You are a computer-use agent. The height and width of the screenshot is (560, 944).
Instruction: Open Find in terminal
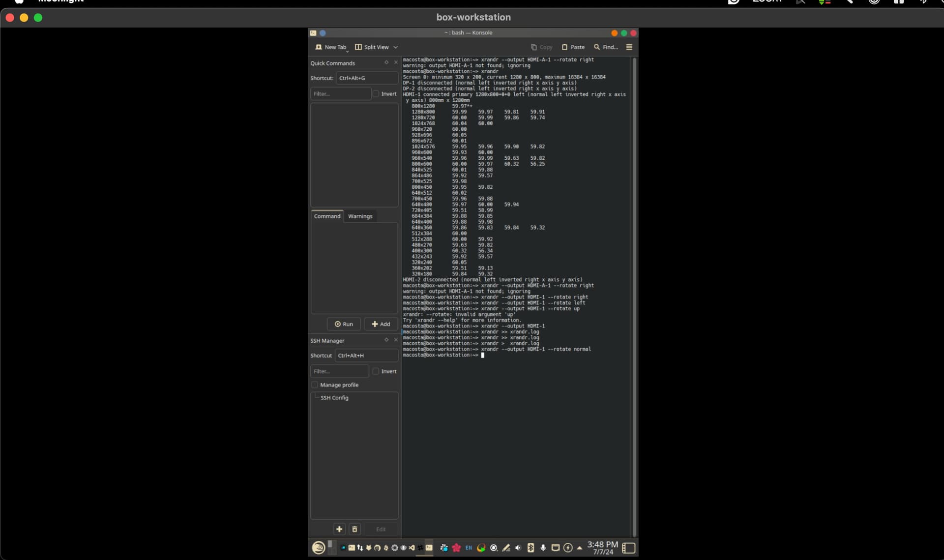point(605,47)
